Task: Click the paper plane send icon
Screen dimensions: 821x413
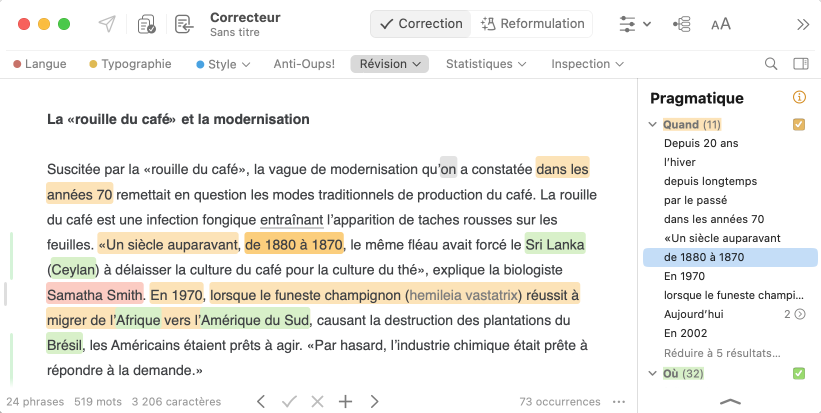Action: [107, 24]
